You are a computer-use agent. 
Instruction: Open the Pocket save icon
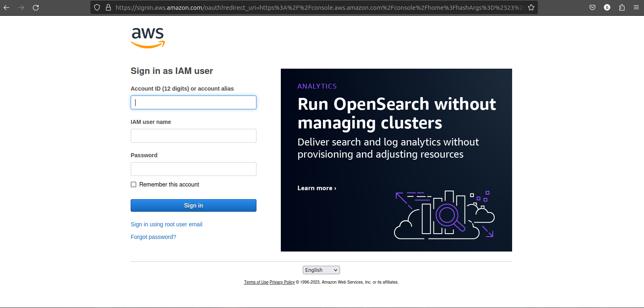592,7
